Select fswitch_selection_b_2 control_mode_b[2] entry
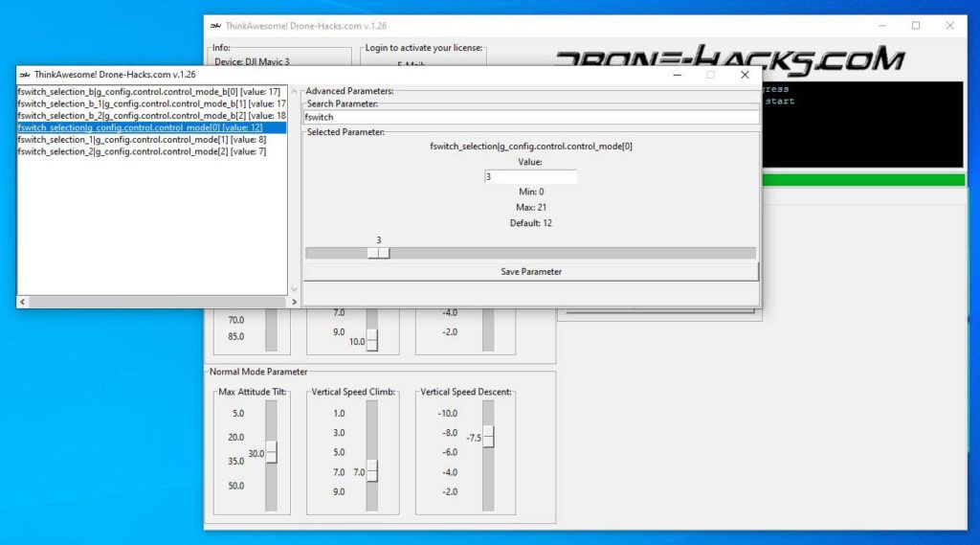Image resolution: width=980 pixels, height=545 pixels. coord(151,116)
